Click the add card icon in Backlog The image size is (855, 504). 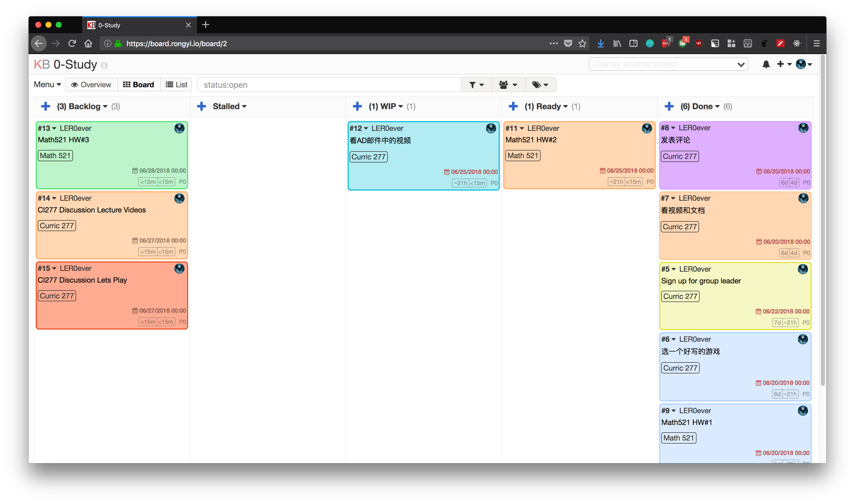point(46,106)
